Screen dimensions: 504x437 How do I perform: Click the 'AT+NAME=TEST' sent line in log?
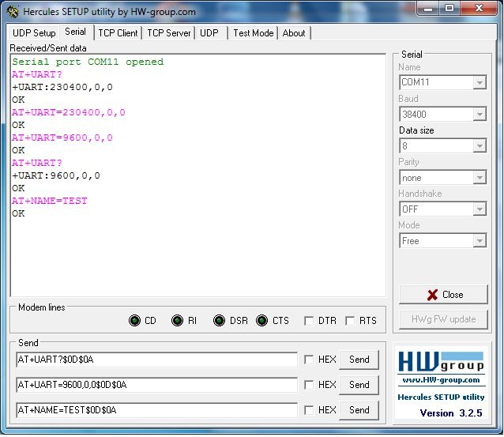point(50,201)
